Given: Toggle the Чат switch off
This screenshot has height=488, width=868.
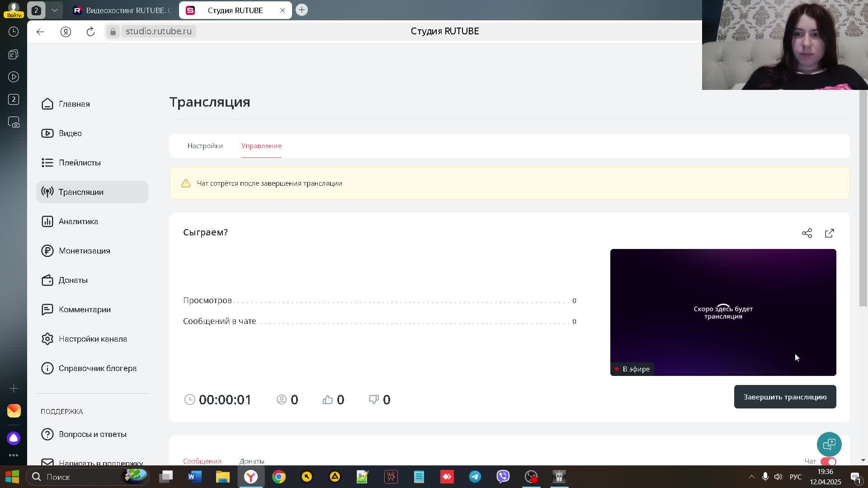Looking at the screenshot, I should pos(829,461).
